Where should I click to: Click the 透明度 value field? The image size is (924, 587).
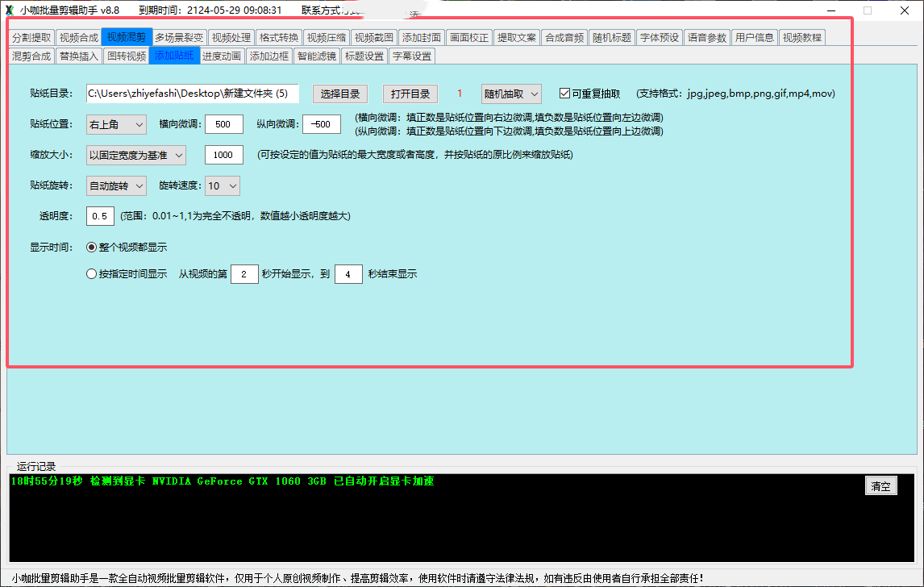pyautogui.click(x=101, y=216)
